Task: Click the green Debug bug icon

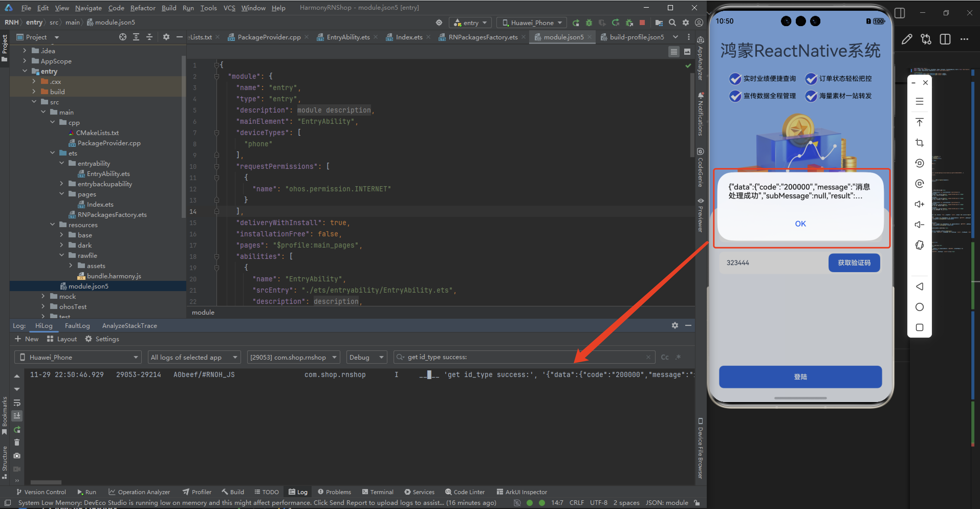Action: click(x=589, y=23)
